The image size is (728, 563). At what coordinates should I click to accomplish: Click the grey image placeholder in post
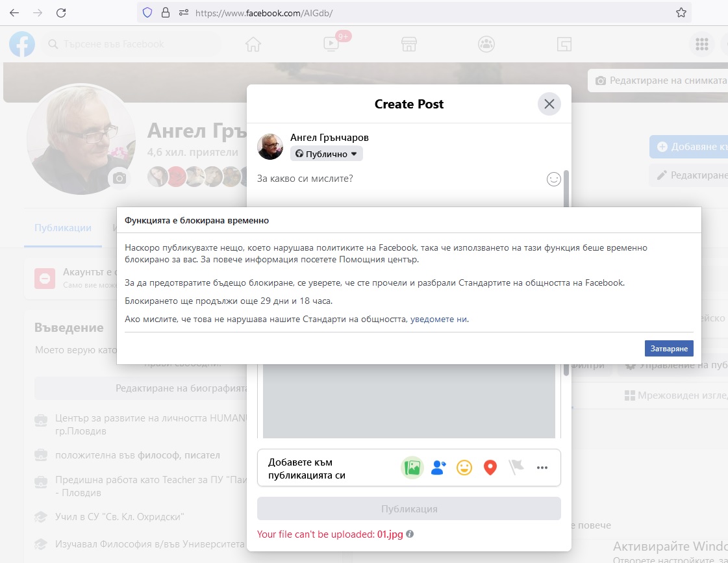point(409,401)
